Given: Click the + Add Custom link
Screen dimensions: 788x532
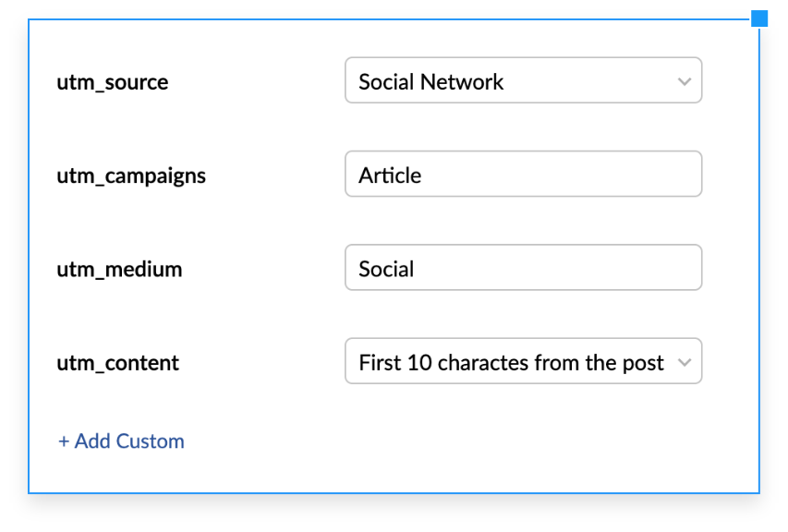Looking at the screenshot, I should 121,441.
